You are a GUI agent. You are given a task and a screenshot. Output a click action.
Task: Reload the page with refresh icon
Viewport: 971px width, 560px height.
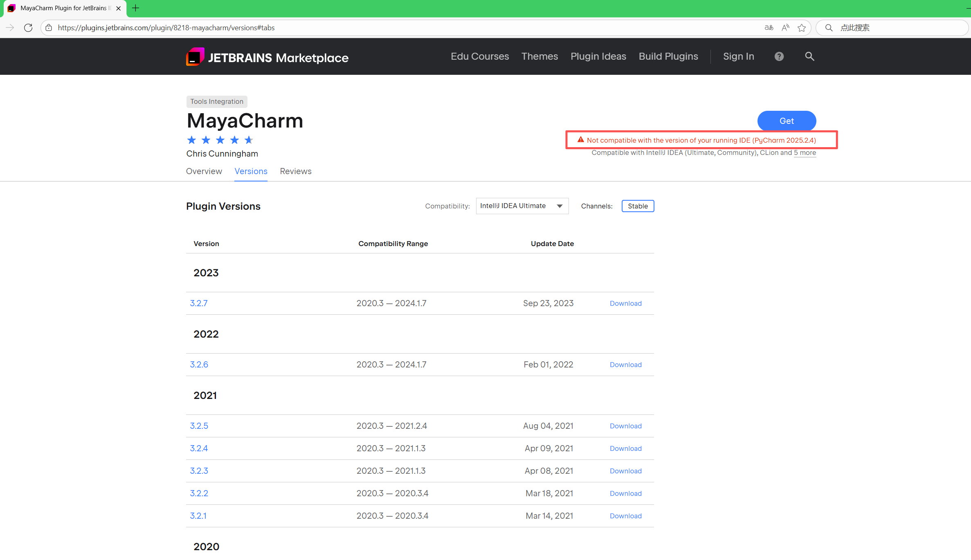pos(28,28)
